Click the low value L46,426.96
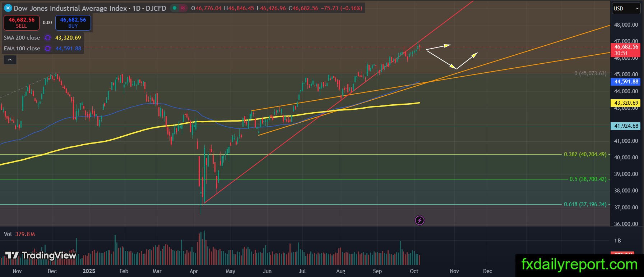The image size is (644, 277). pos(271,8)
